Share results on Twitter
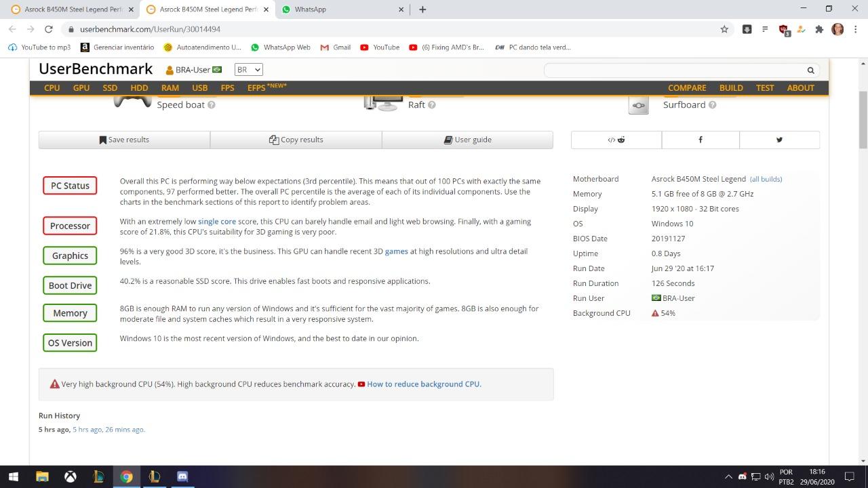Screen dimensions: 868x488 pos(779,140)
